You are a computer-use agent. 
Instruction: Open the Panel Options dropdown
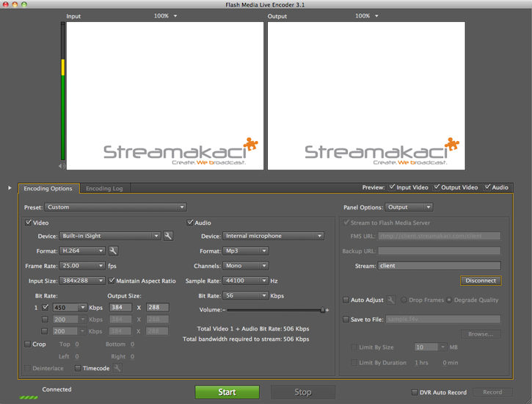tap(409, 207)
